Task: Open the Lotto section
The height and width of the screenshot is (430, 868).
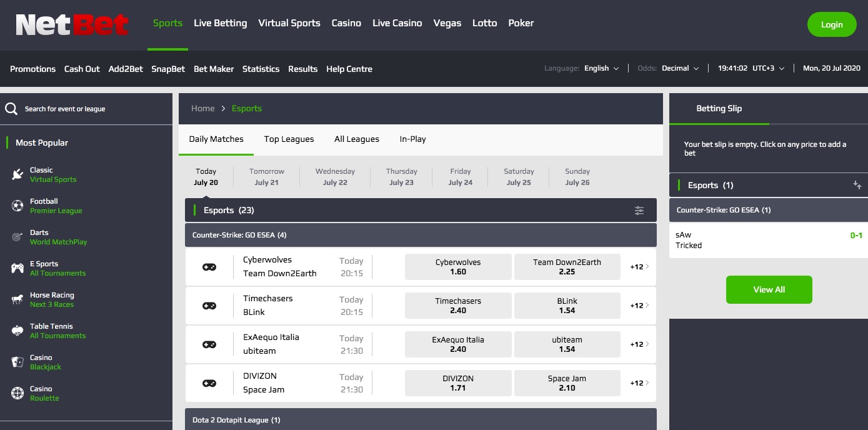Action: pyautogui.click(x=485, y=23)
